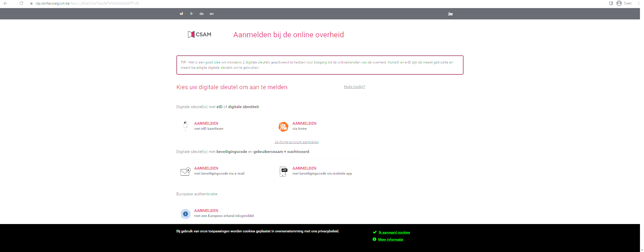Click the e-mail security code envelope icon
The image size is (644, 252).
(185, 171)
